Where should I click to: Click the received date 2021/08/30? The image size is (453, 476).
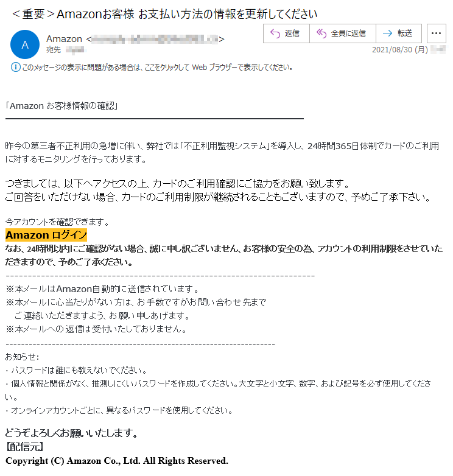click(x=400, y=50)
